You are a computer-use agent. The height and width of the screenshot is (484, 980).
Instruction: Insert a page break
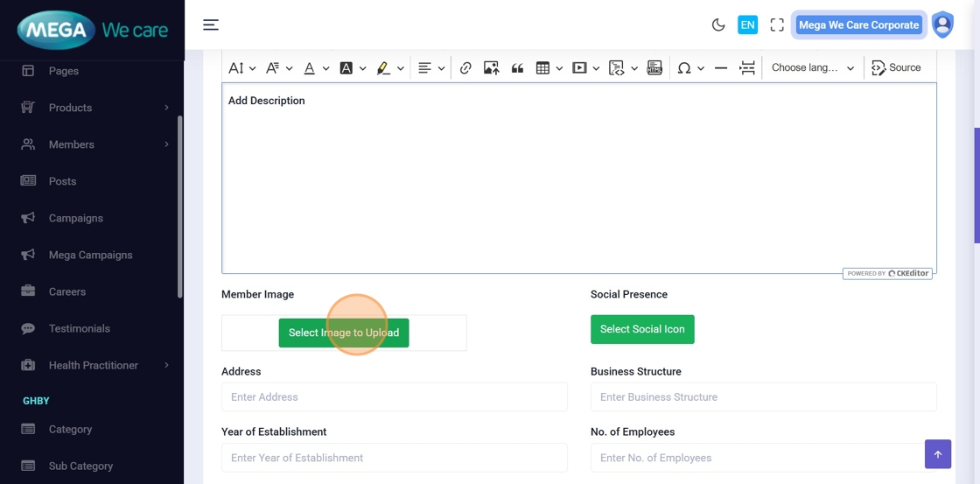747,68
